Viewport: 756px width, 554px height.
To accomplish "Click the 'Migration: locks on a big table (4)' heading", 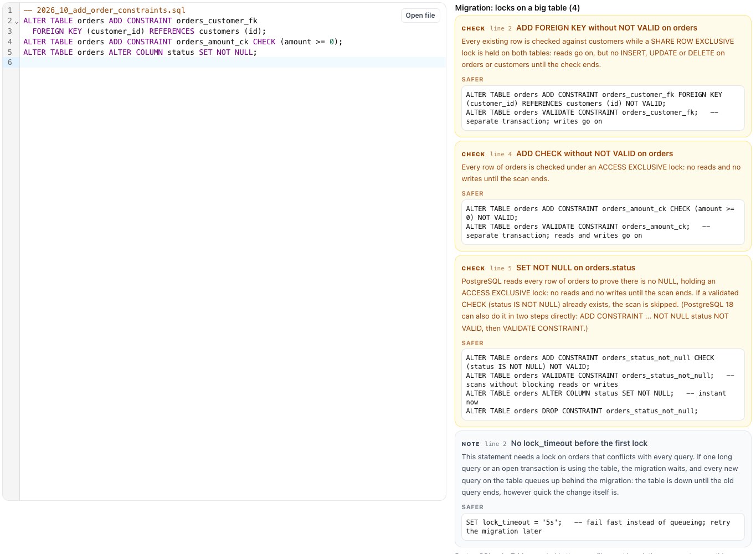I will tap(517, 8).
